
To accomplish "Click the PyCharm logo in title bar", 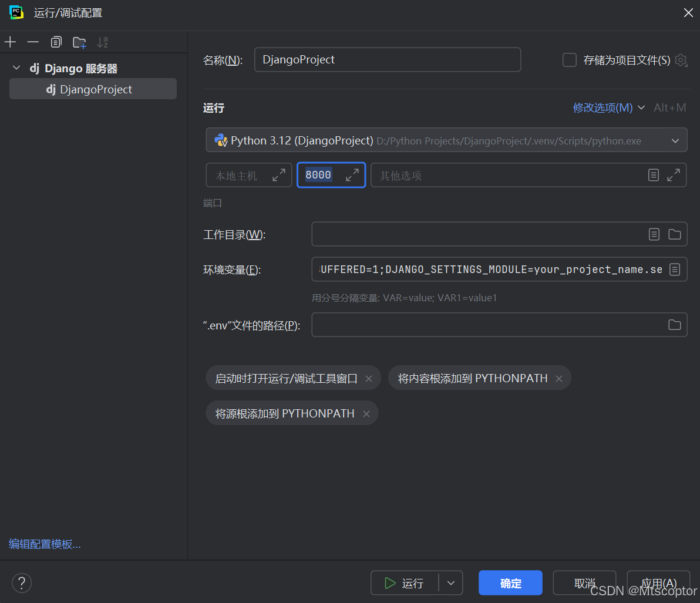I will tap(16, 12).
